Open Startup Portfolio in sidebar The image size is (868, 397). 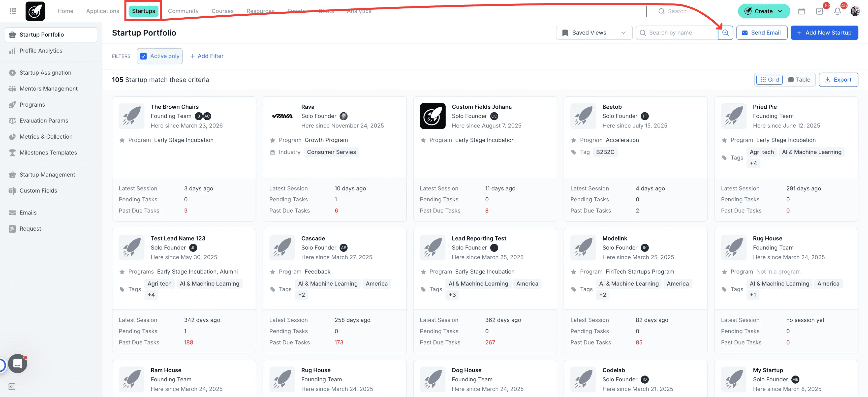point(51,35)
